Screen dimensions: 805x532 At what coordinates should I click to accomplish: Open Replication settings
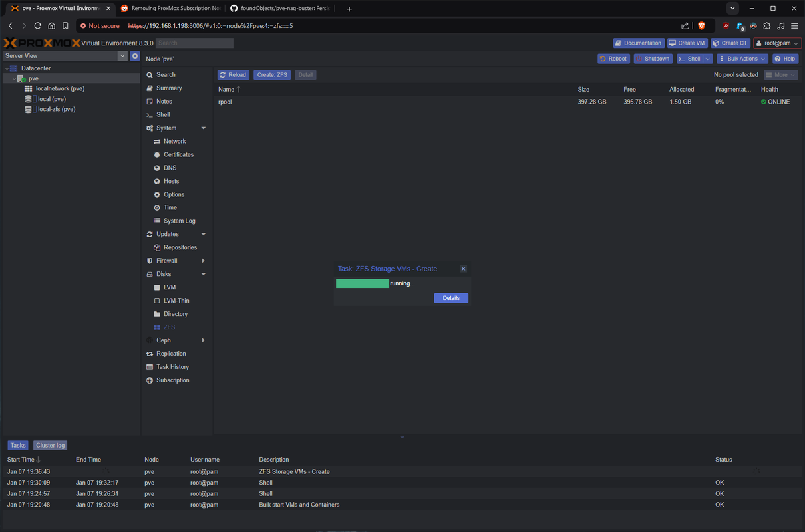pyautogui.click(x=171, y=354)
